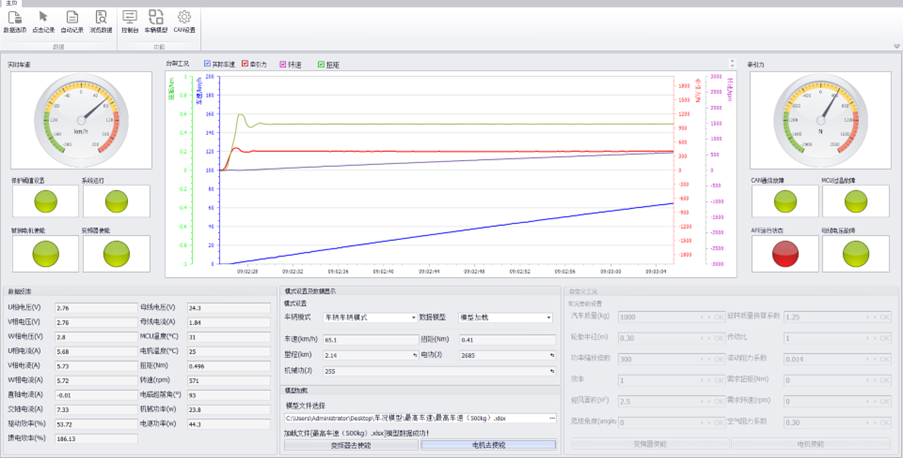Click the 变频器去使能 button
Image resolution: width=903 pixels, height=458 pixels.
tap(351, 445)
